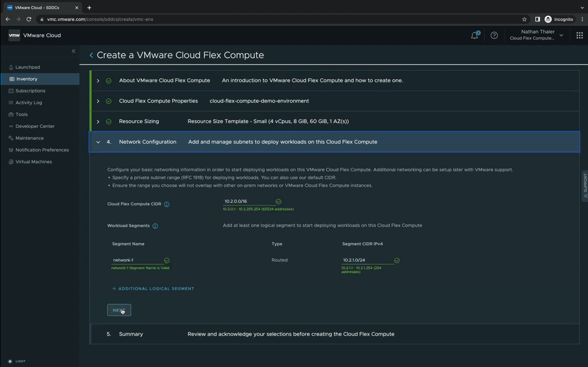The height and width of the screenshot is (367, 588).
Task: Click the network-1 Segment Name field
Action: pos(137,260)
